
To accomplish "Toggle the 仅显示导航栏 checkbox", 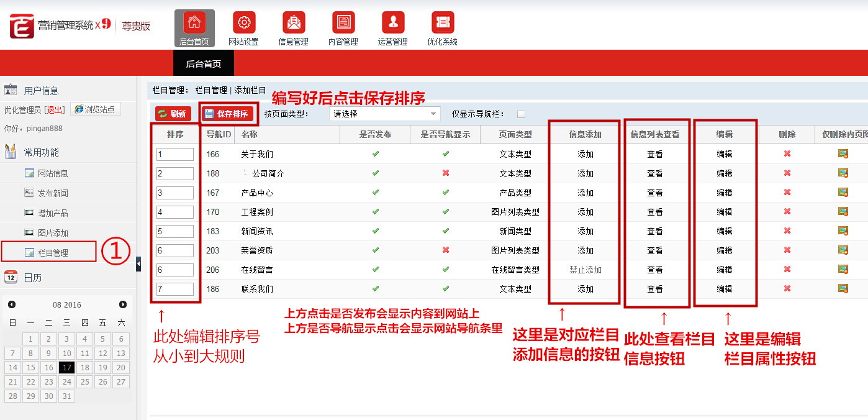I will [x=521, y=114].
